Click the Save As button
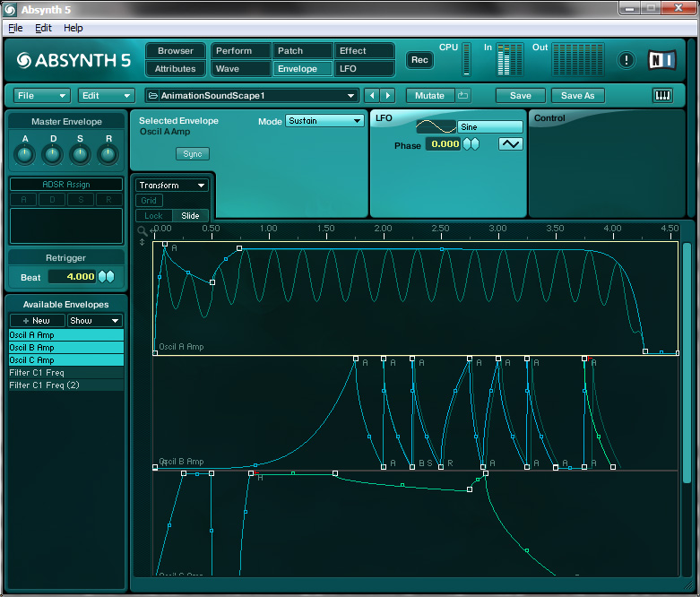Viewport: 700px width, 597px height. pos(577,96)
